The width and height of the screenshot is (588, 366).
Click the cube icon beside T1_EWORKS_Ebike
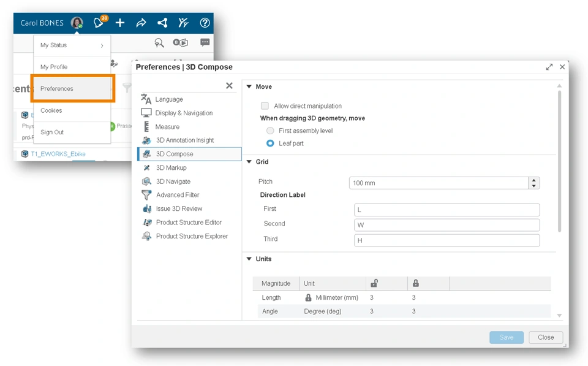(24, 154)
